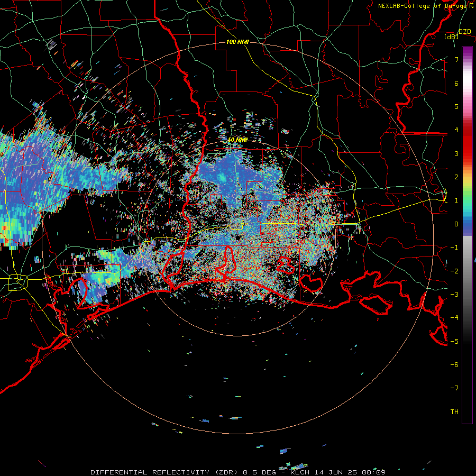Click the '5' value on the color scale
This screenshot has height=476, width=476.
456,106
